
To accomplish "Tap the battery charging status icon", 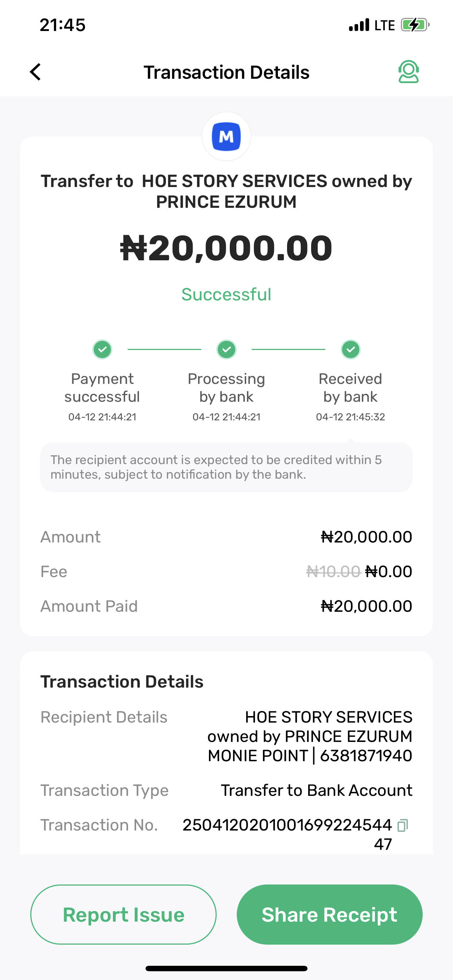I will click(415, 25).
